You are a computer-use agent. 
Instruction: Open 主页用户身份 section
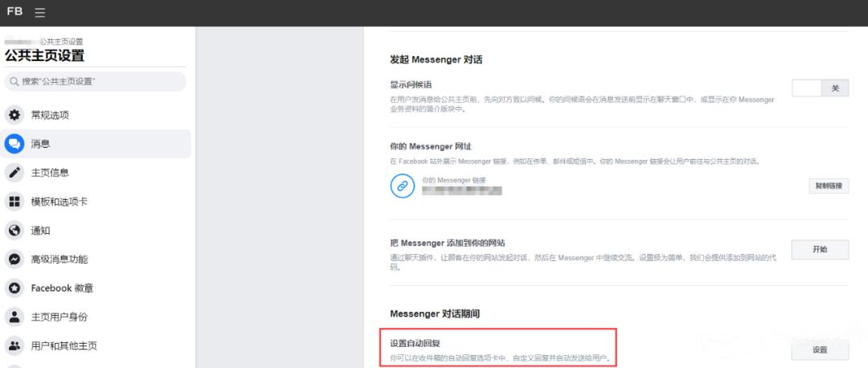click(x=96, y=317)
